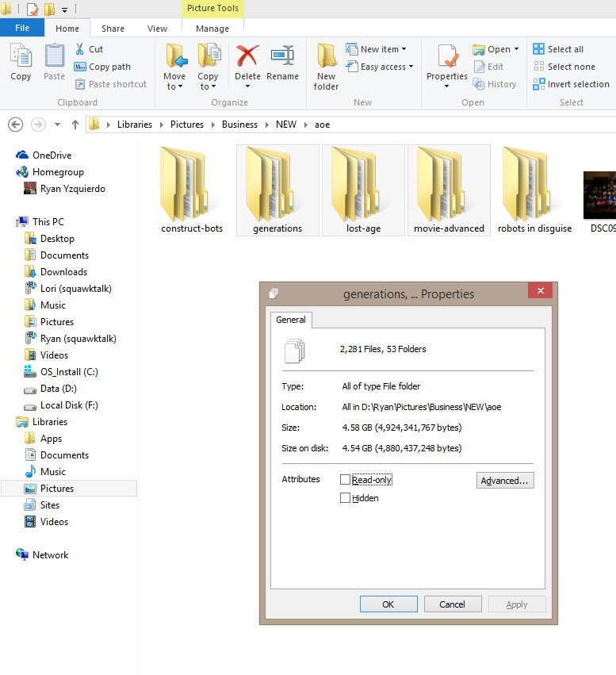The image size is (616, 675).
Task: Click the Delete icon in ribbon
Action: [247, 57]
